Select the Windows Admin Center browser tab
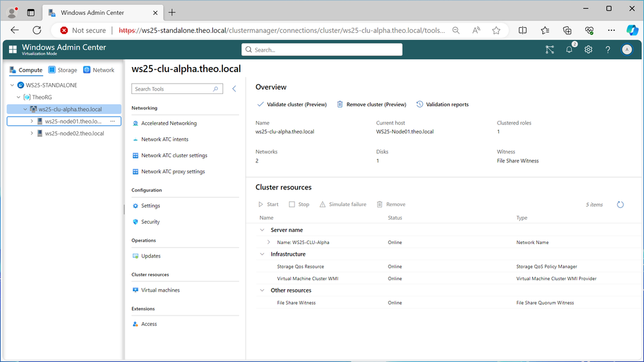644x362 pixels. pos(102,13)
